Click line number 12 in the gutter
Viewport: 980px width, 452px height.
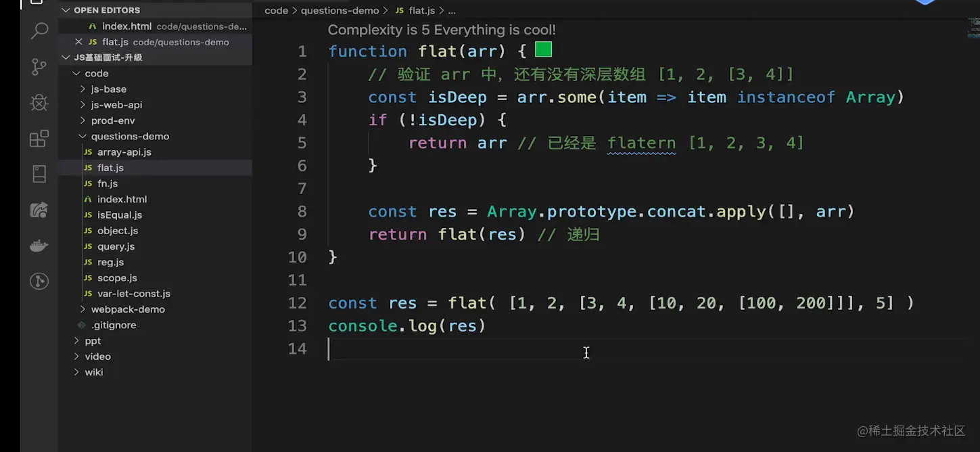(x=297, y=303)
